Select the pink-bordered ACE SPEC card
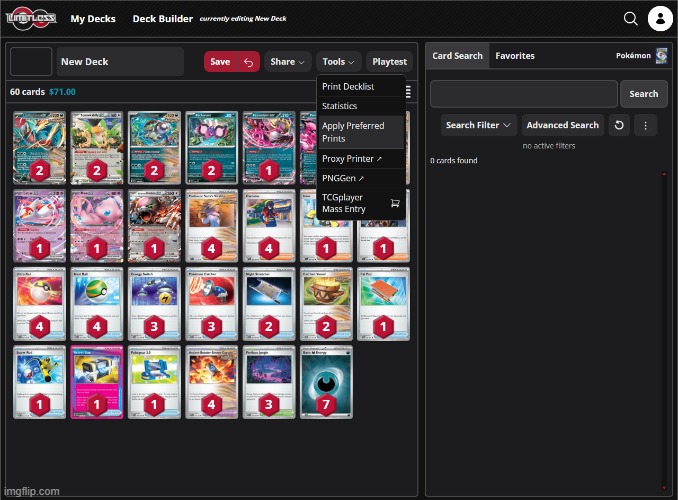Screen dimensions: 678x500 coord(97,382)
